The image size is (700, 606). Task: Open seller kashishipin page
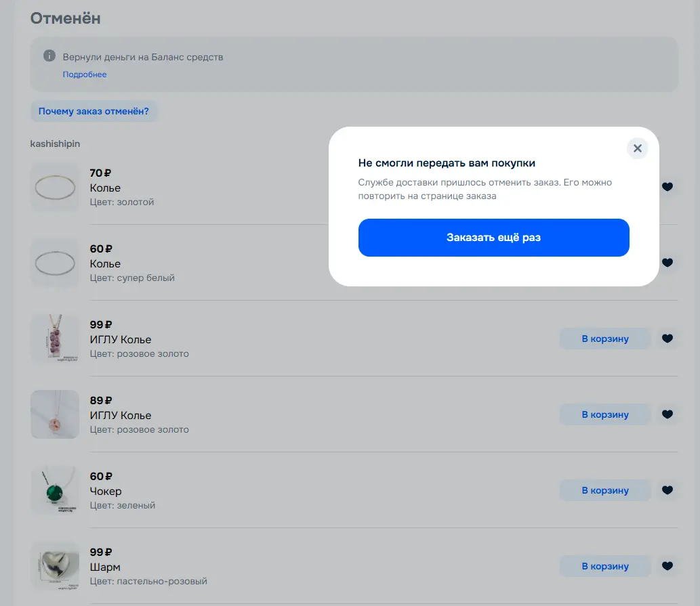pyautogui.click(x=55, y=144)
